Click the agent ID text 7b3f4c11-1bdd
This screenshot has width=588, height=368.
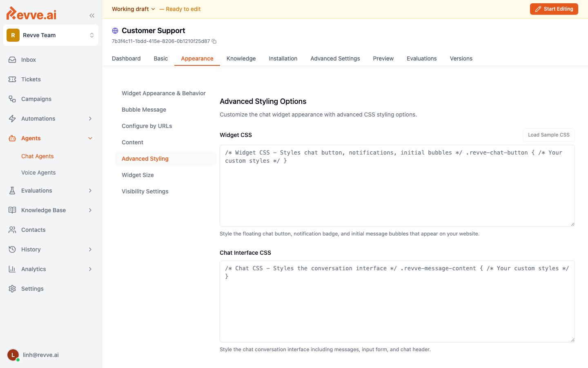point(161,41)
